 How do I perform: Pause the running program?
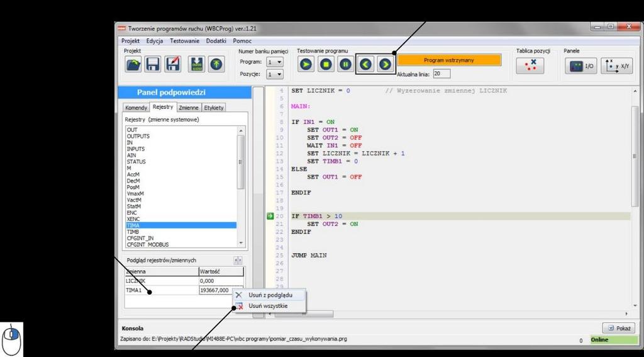click(x=346, y=65)
